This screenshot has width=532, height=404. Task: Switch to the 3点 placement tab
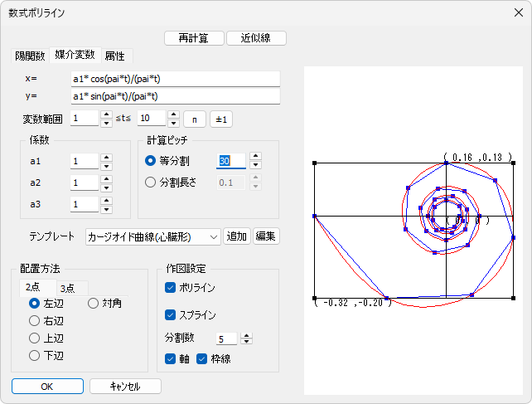(x=69, y=287)
